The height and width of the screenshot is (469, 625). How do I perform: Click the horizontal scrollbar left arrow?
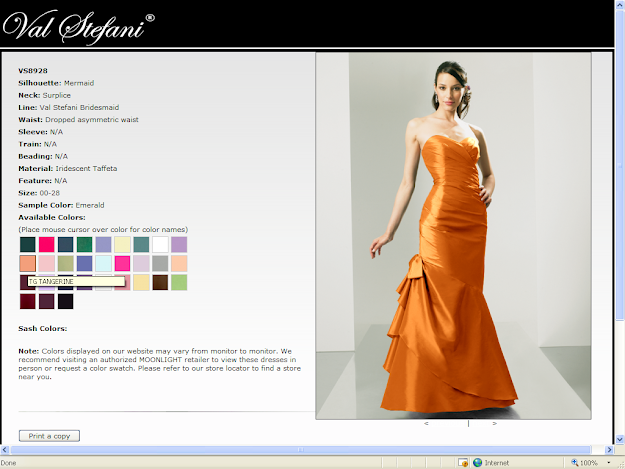coord(5,450)
